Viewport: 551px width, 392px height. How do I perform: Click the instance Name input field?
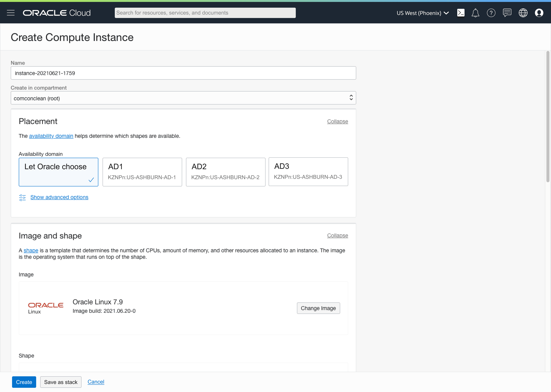[x=183, y=73]
